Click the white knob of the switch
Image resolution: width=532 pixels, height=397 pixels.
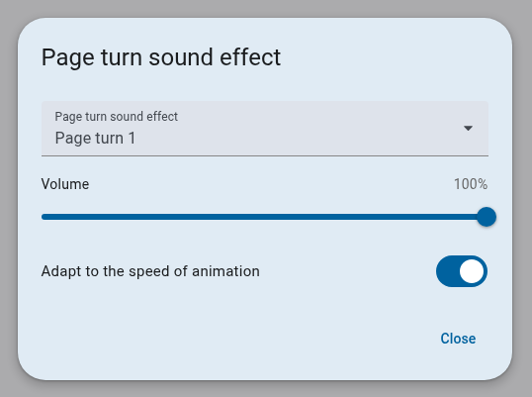pyautogui.click(x=472, y=271)
